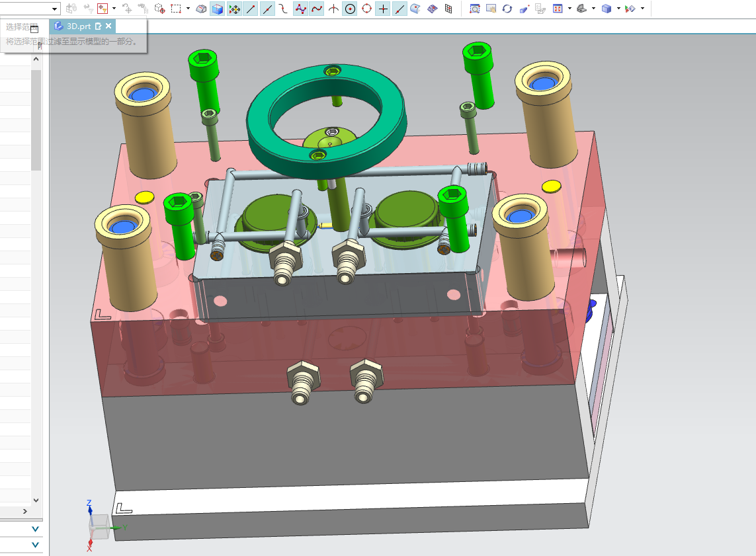Open the selection filter dropdown arrow
The width and height of the screenshot is (756, 556).
114,8
